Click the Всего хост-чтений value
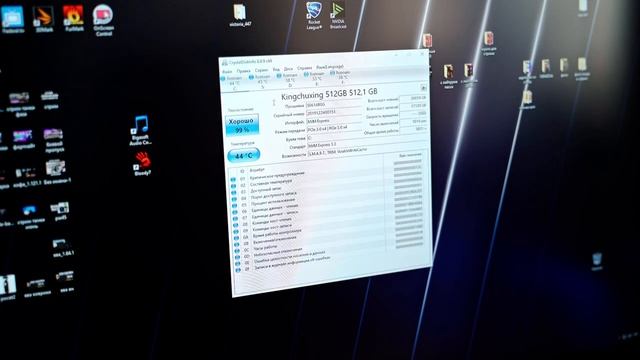Screen dimensions: 640x360 tap(413, 98)
